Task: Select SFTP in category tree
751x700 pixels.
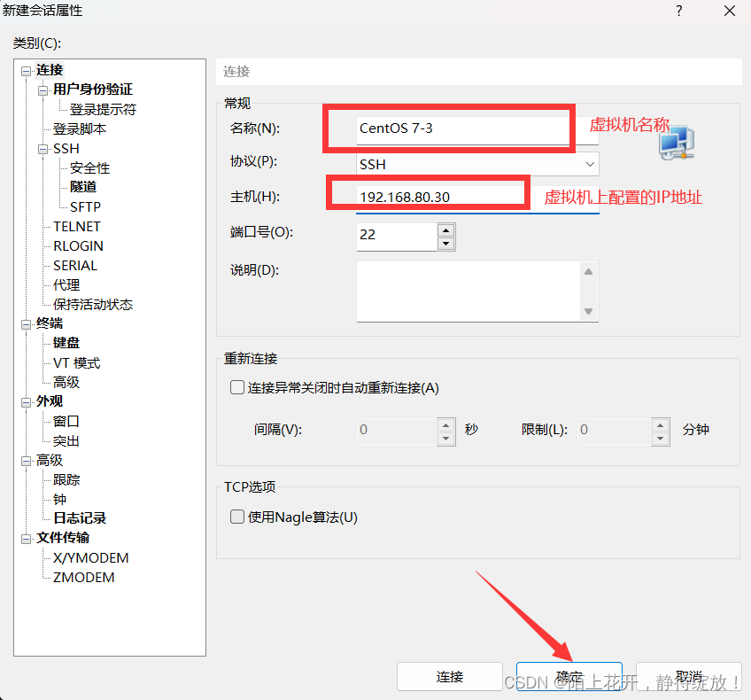Action: pos(85,207)
